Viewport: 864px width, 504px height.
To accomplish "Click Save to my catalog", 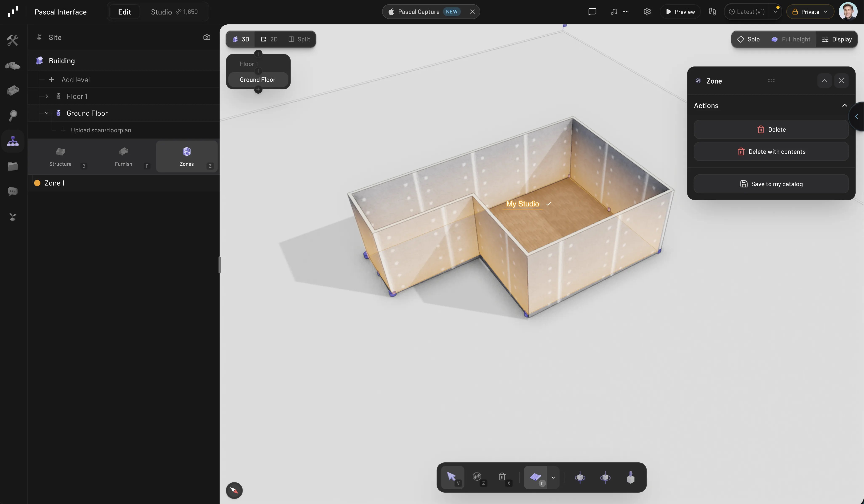I will (x=771, y=184).
